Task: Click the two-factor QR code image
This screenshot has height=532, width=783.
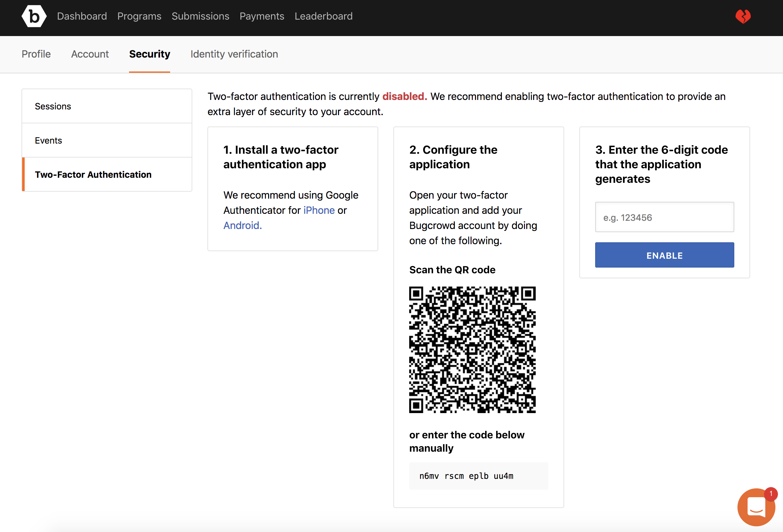Action: pos(472,350)
